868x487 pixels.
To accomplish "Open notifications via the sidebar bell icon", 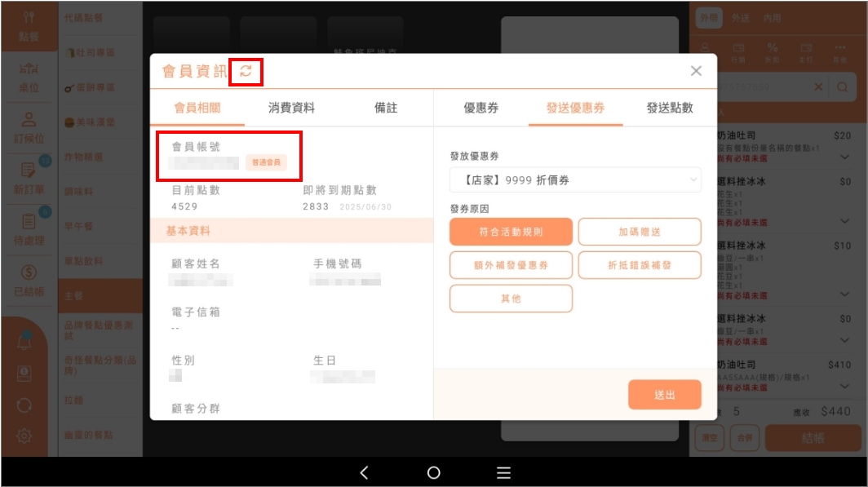I will coord(24,342).
